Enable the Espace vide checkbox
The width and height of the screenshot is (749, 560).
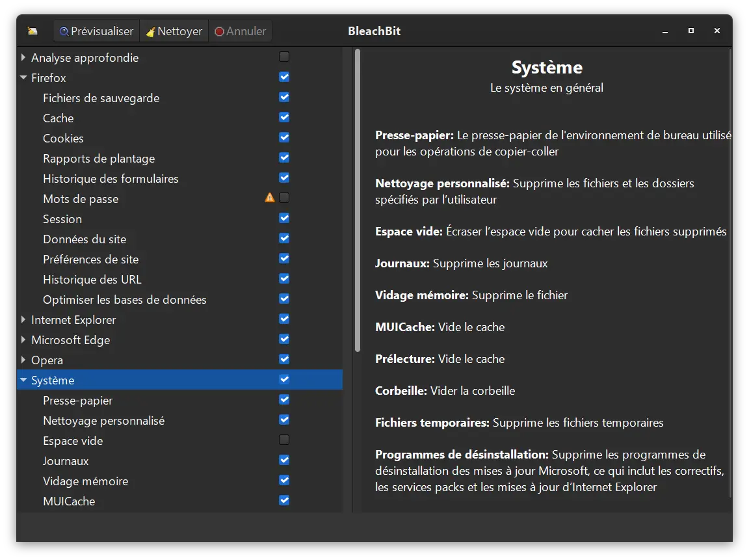[x=284, y=440]
